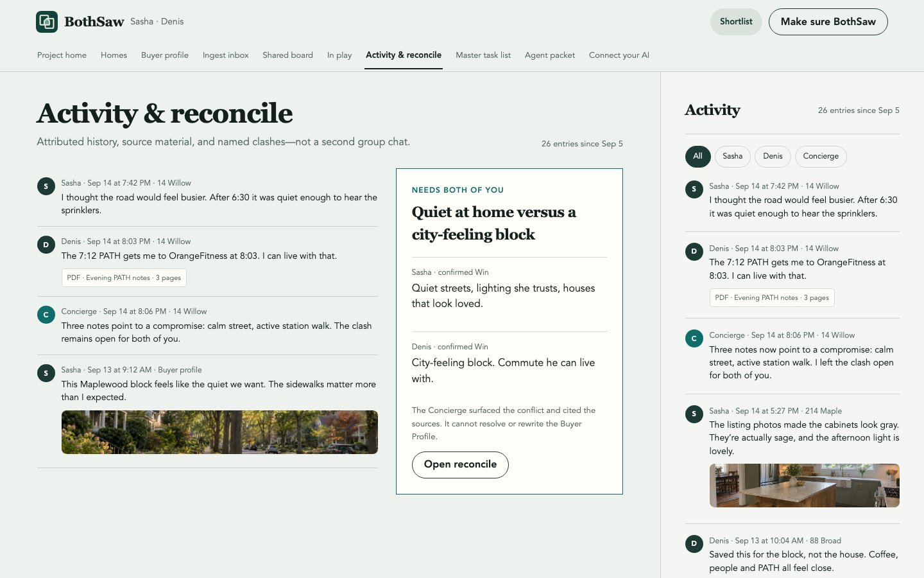Open the Ingest inbox tab

tap(226, 55)
